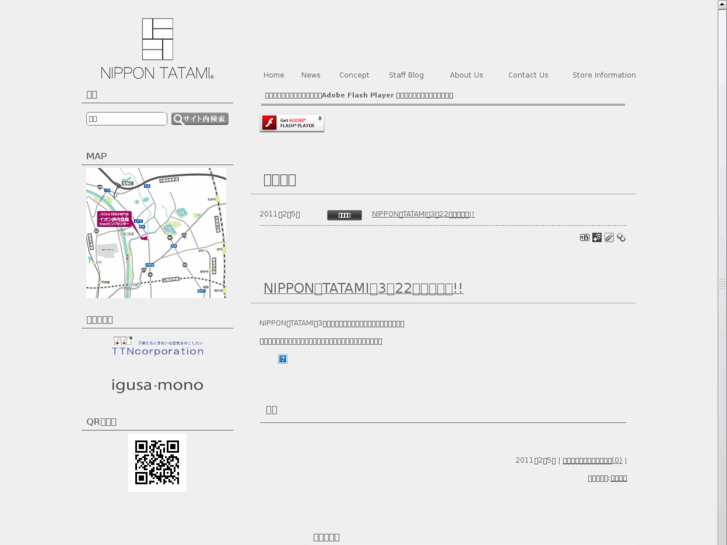
Task: Open the trackback link ending with (0)
Action: click(x=593, y=461)
